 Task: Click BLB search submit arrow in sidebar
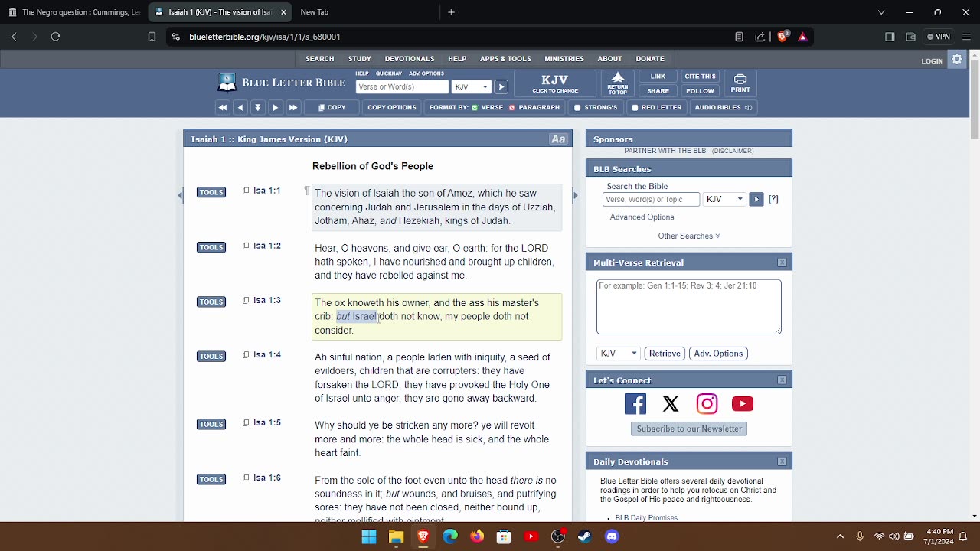(756, 199)
